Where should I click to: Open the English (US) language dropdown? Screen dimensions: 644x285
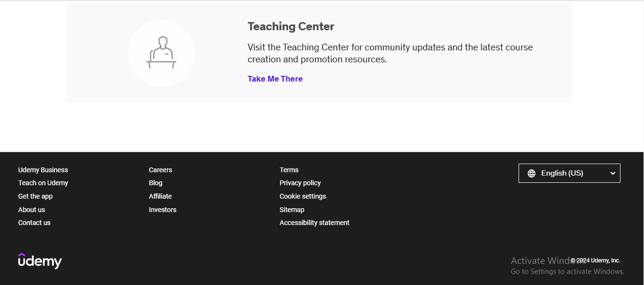coord(569,173)
